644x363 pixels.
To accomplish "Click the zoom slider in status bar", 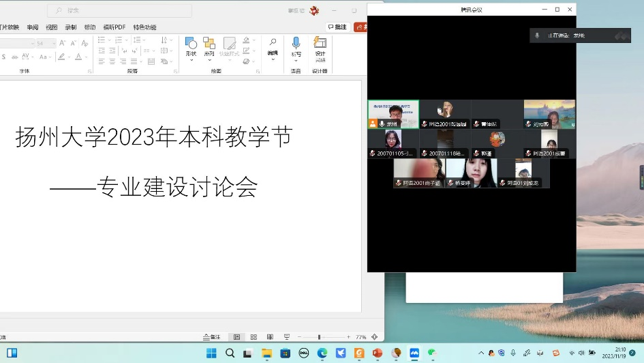I will pos(319,337).
